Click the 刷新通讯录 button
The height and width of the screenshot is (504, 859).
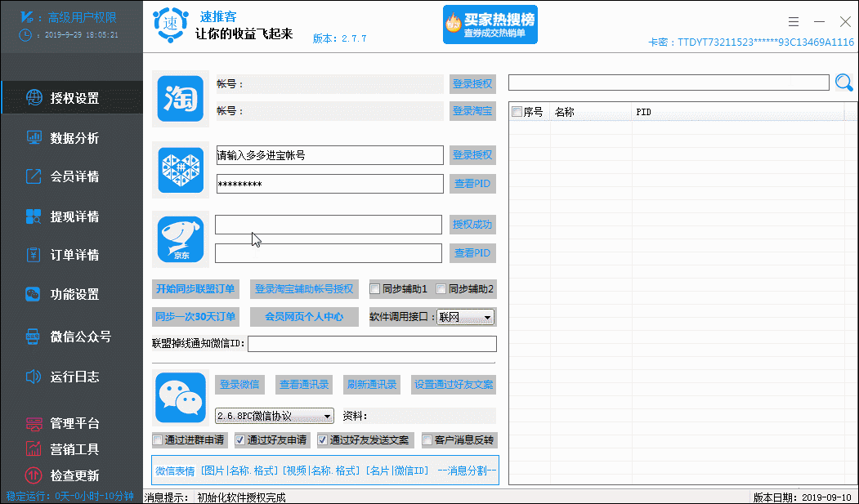point(372,384)
